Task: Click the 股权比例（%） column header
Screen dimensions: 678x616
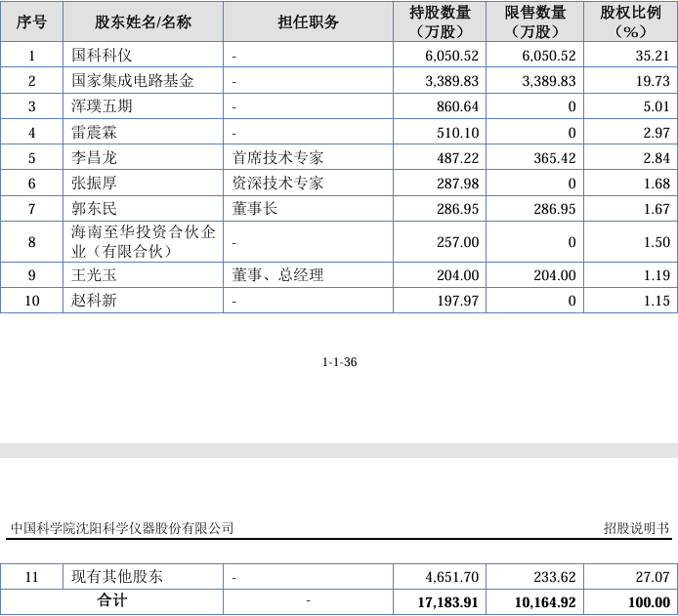Action: (630, 22)
